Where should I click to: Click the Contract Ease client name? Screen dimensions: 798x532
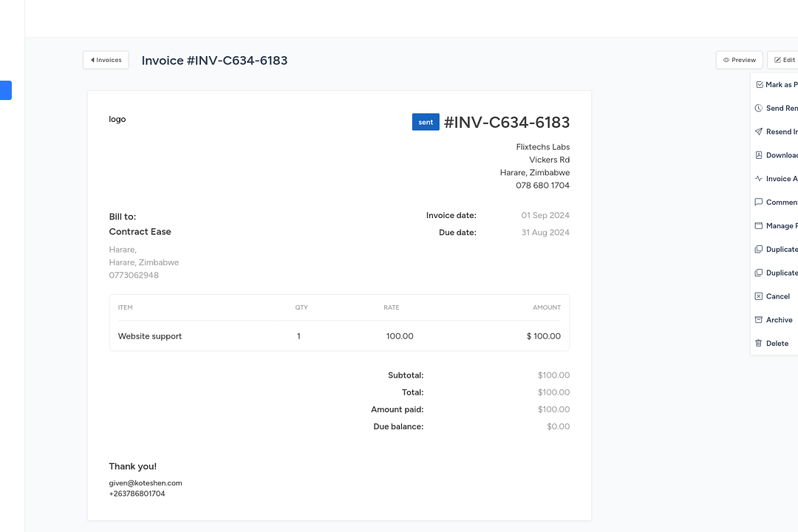point(140,231)
